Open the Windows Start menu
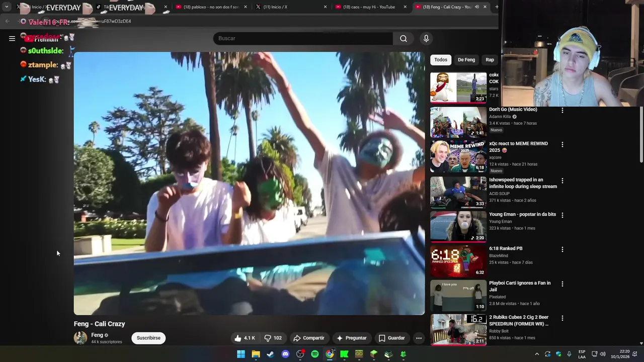 (x=241, y=354)
